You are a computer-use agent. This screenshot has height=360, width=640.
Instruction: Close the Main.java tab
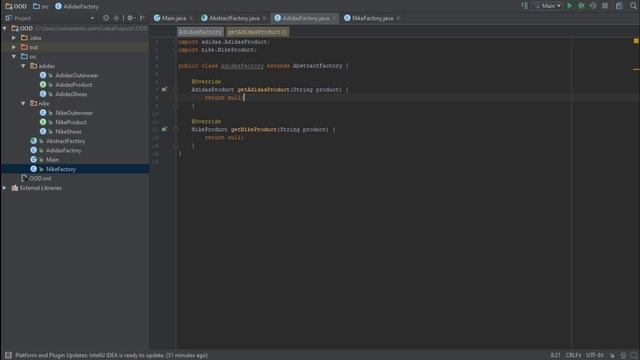coord(191,18)
